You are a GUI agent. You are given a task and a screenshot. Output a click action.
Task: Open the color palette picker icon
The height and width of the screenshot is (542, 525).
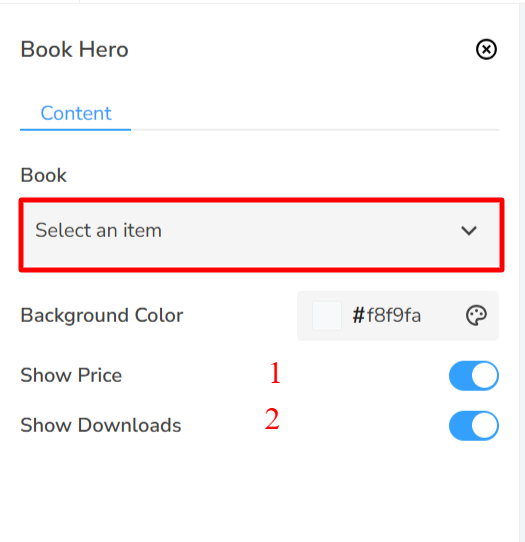click(476, 315)
